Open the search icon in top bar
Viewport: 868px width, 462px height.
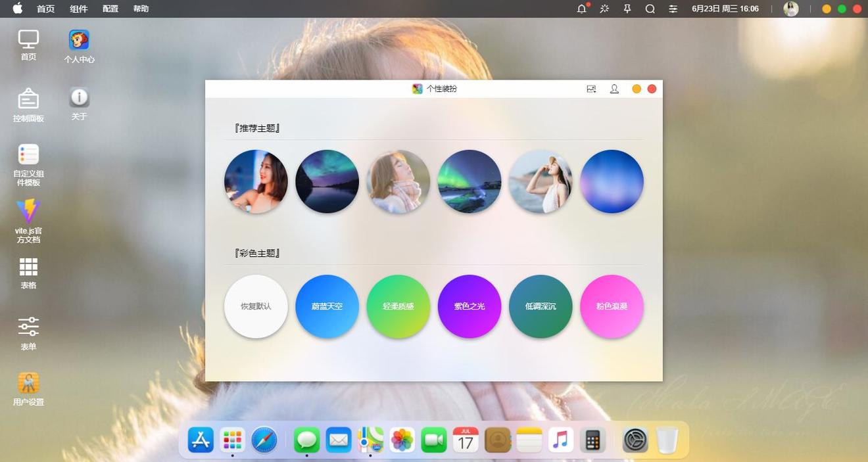tap(650, 9)
